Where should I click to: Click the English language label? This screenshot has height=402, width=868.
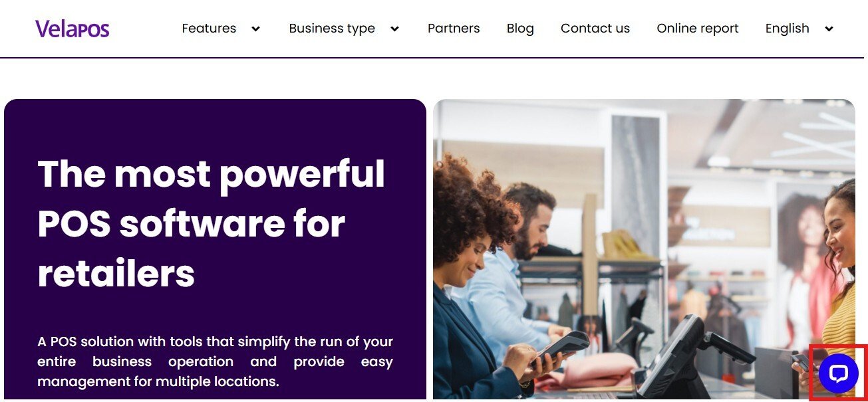click(x=787, y=29)
